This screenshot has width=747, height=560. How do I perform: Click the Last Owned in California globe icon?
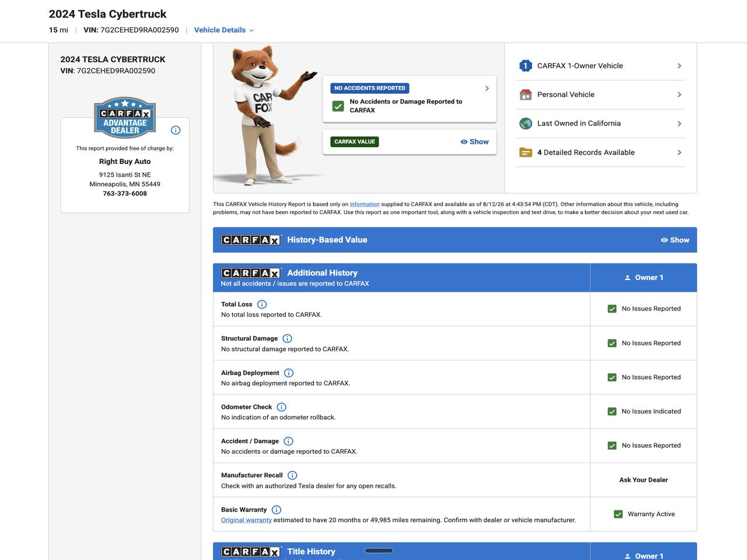pyautogui.click(x=525, y=124)
